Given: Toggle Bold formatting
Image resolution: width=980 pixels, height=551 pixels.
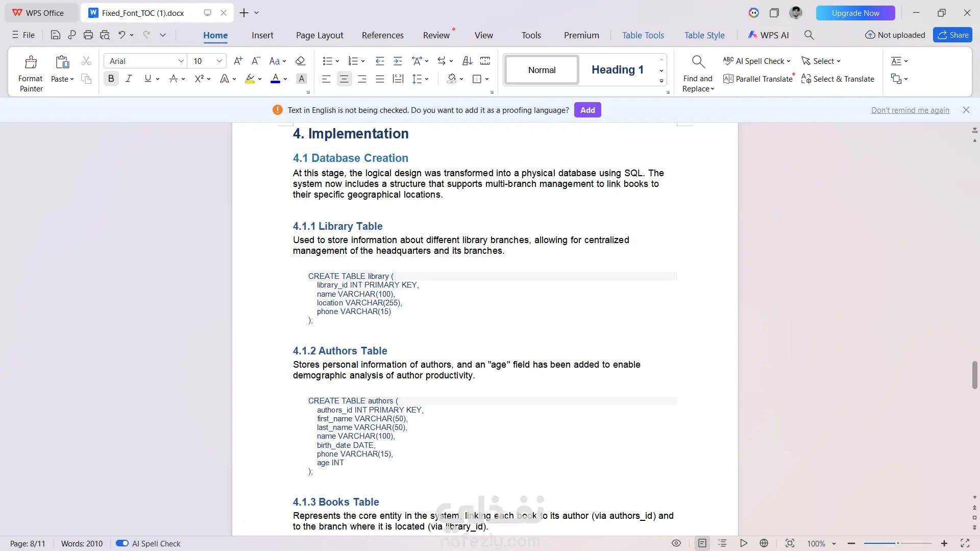Looking at the screenshot, I should [x=111, y=79].
